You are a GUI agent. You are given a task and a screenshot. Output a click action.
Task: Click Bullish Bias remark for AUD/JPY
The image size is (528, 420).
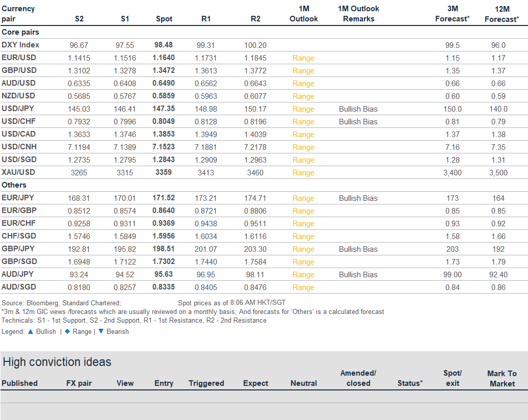[x=358, y=275]
